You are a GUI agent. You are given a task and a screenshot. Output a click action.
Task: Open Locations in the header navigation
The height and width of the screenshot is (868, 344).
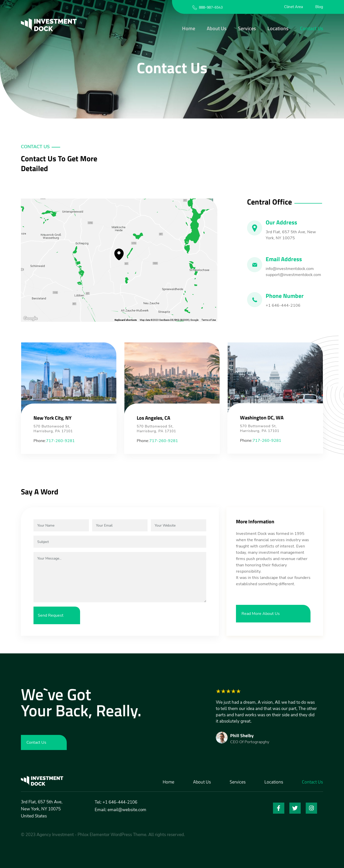point(278,29)
